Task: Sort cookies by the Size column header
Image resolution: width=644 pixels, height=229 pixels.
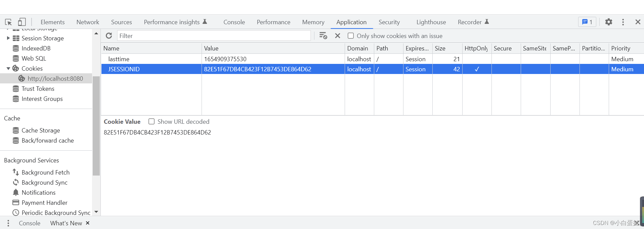Action: [x=447, y=48]
